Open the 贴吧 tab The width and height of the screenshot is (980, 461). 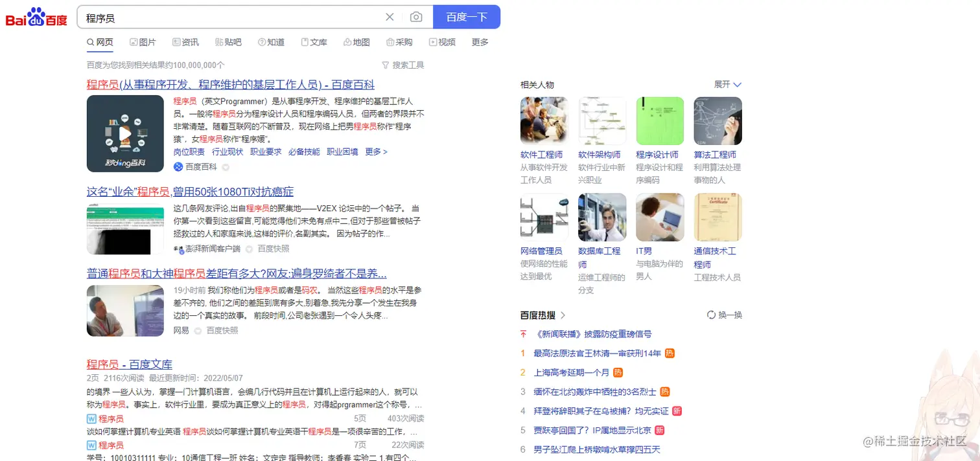pyautogui.click(x=228, y=42)
